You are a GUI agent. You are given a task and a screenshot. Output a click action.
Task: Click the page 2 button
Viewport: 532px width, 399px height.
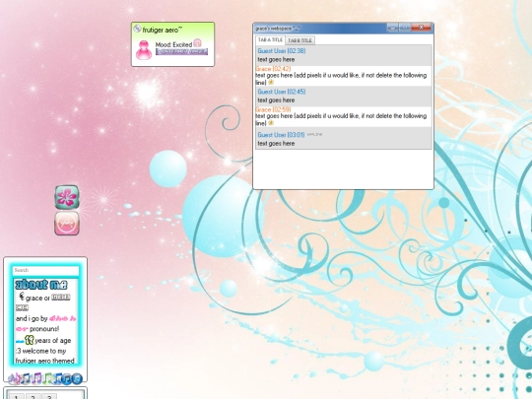point(33,396)
